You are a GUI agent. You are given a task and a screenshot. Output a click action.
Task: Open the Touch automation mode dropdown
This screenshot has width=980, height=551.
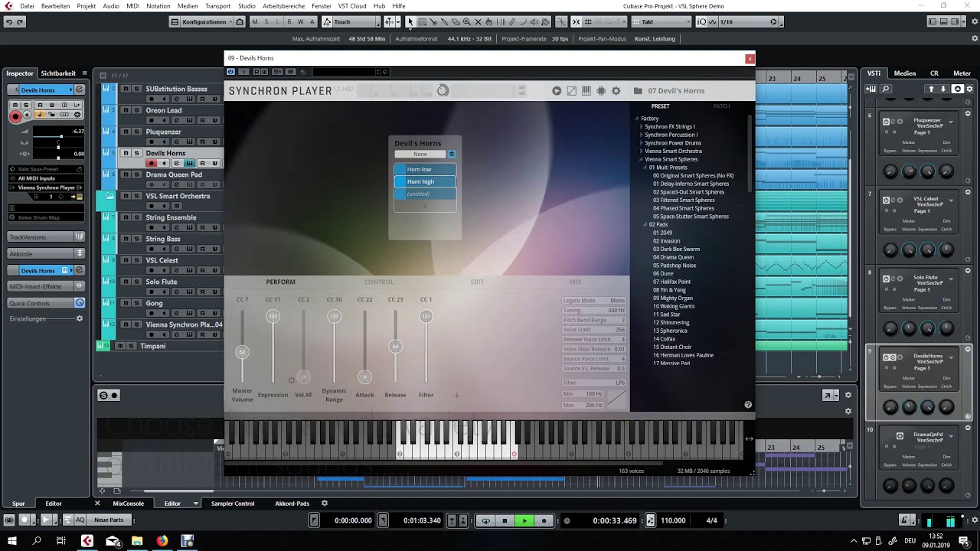click(x=353, y=21)
